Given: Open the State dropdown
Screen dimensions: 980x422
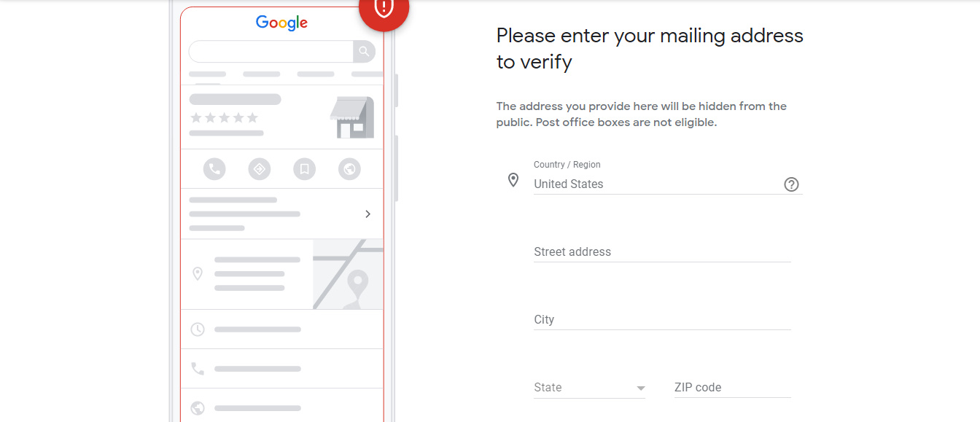Looking at the screenshot, I should (589, 387).
